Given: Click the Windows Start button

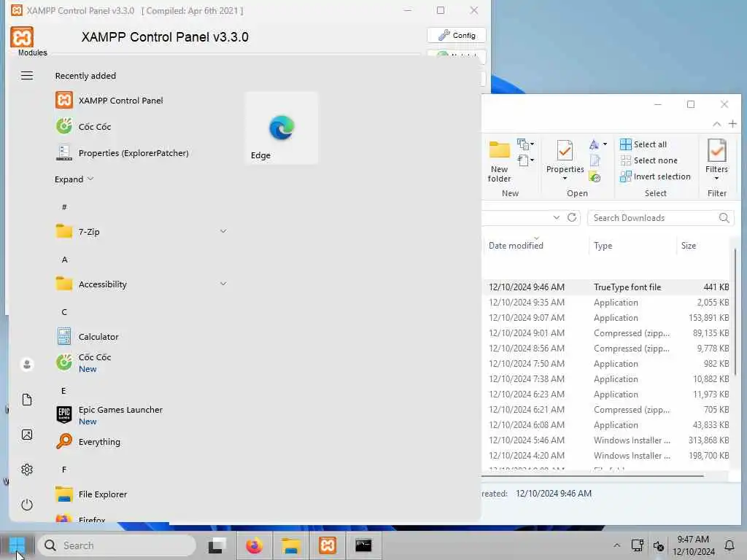Looking at the screenshot, I should point(17,545).
